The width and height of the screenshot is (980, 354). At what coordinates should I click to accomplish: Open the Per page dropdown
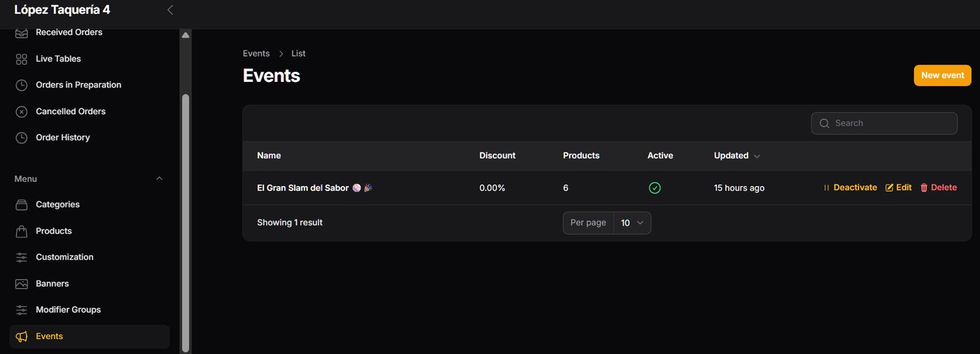[632, 223]
